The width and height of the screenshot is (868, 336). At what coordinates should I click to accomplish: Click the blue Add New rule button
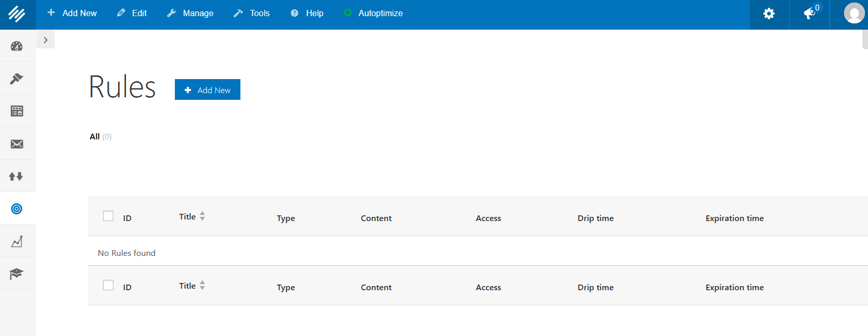(x=208, y=90)
